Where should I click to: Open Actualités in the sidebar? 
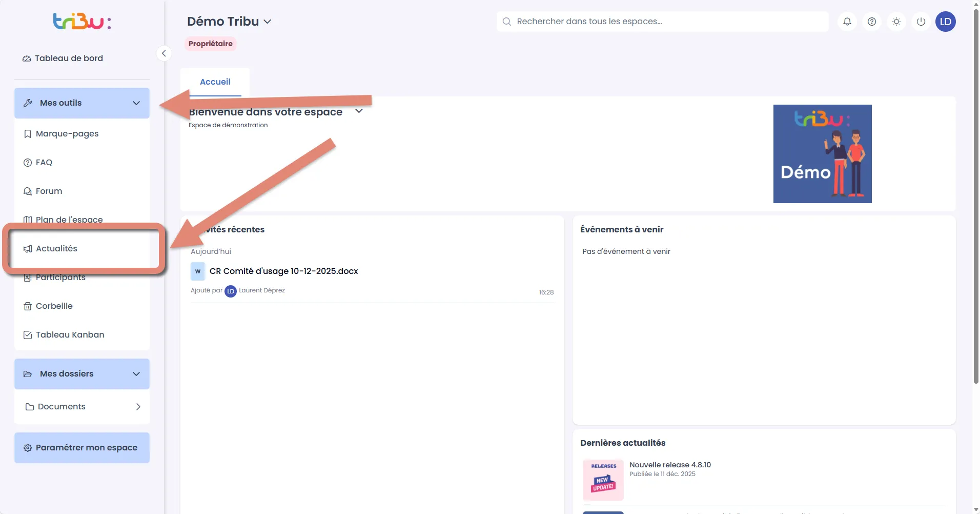[x=82, y=249]
